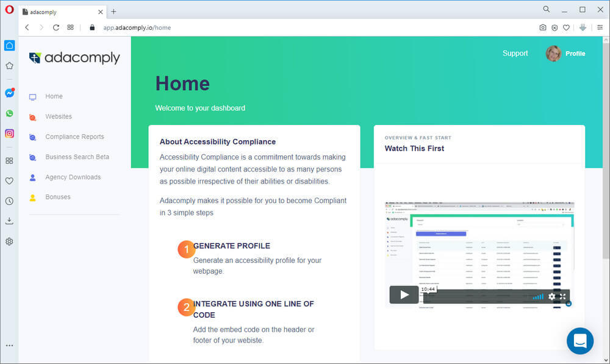This screenshot has height=364, width=610.
Task: Open a new browser tab
Action: 113,12
